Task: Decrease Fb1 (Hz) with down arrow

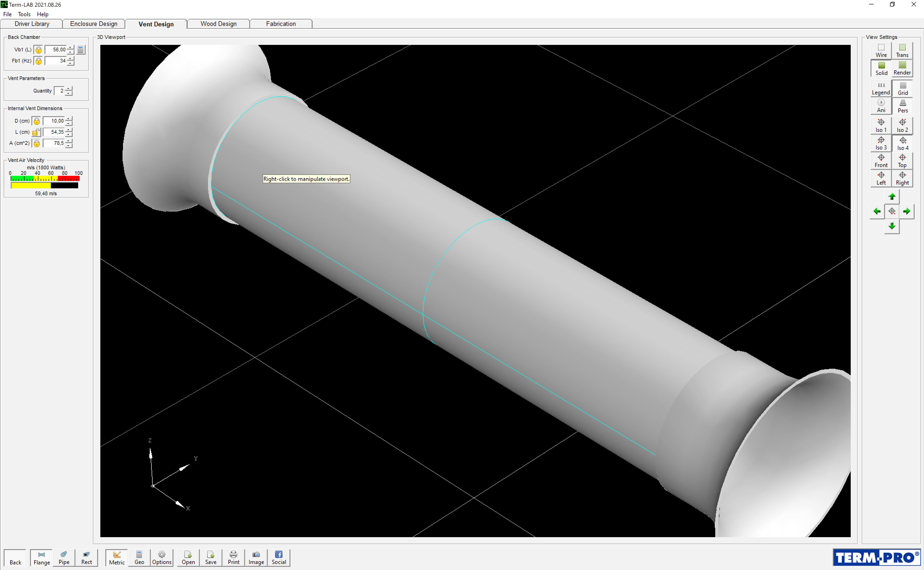Action: 71,63
